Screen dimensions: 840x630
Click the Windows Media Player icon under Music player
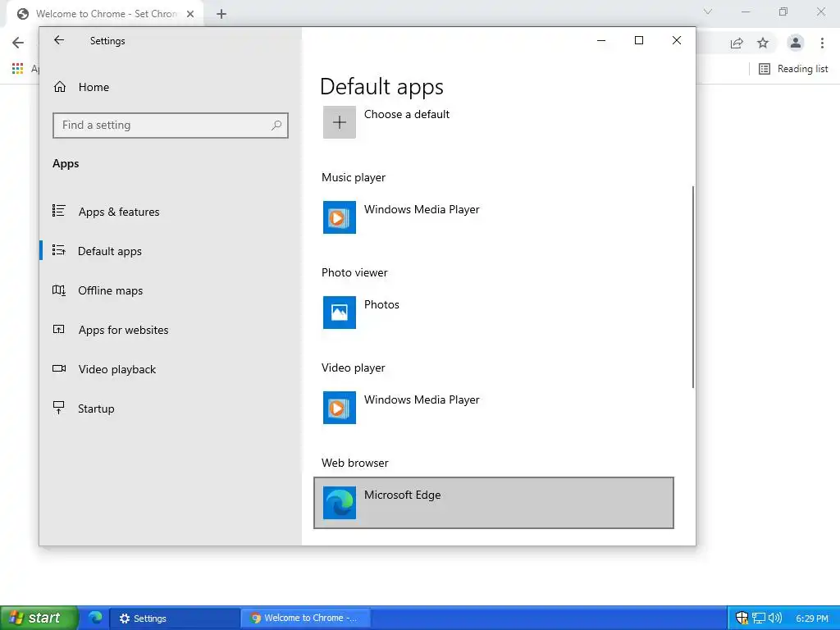point(339,217)
